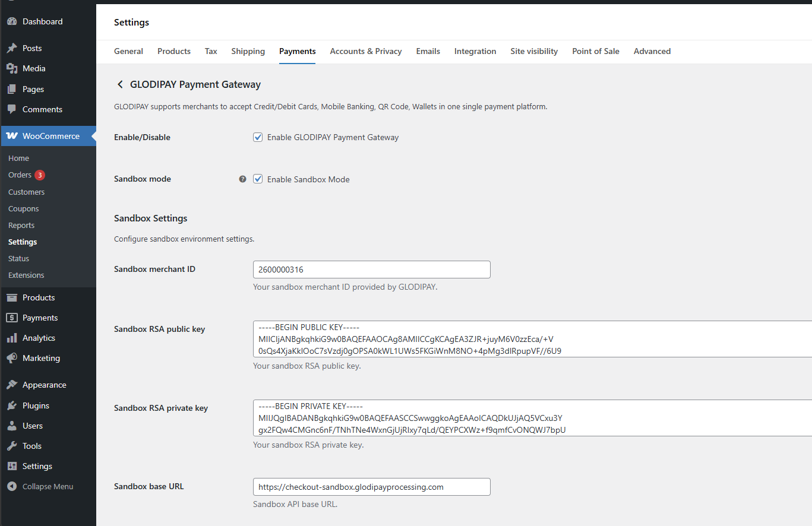Click the Collapse Menu arrow icon
The width and height of the screenshot is (812, 526).
coord(12,486)
